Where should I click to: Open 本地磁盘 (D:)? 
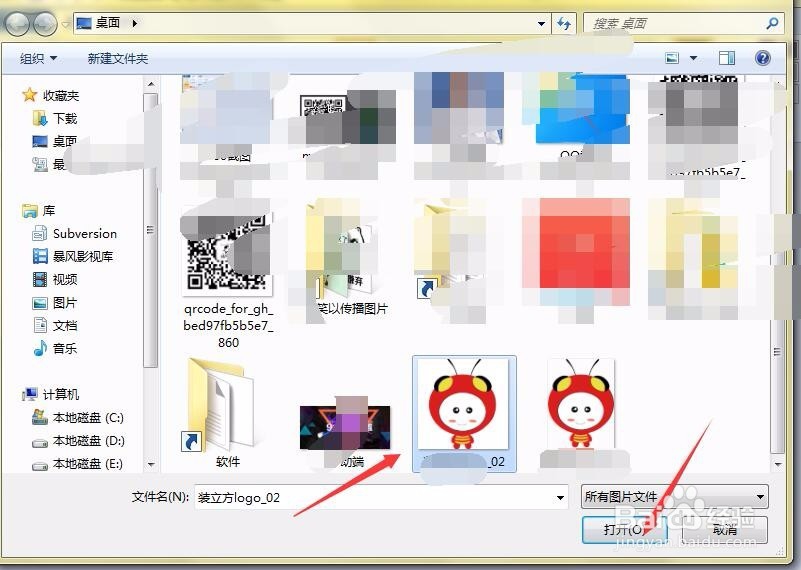tap(89, 440)
